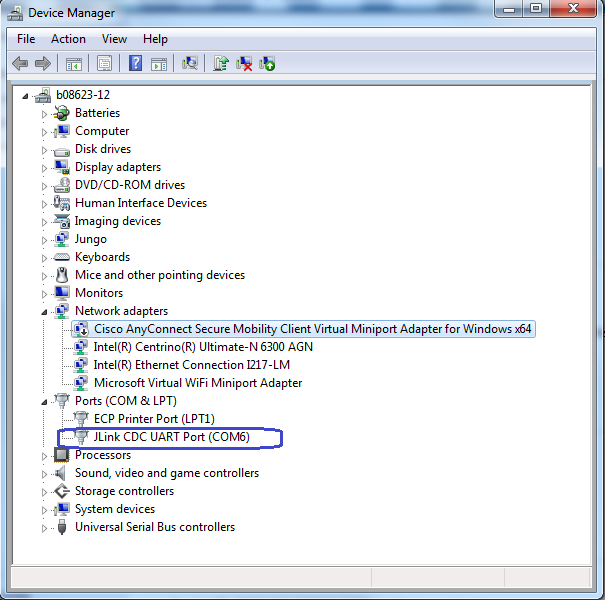Click the Forward arrow toolbar icon
The height and width of the screenshot is (600, 605).
tap(42, 63)
